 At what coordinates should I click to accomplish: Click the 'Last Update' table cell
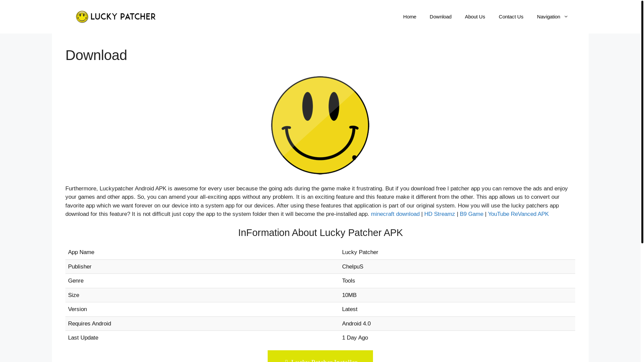tap(202, 338)
